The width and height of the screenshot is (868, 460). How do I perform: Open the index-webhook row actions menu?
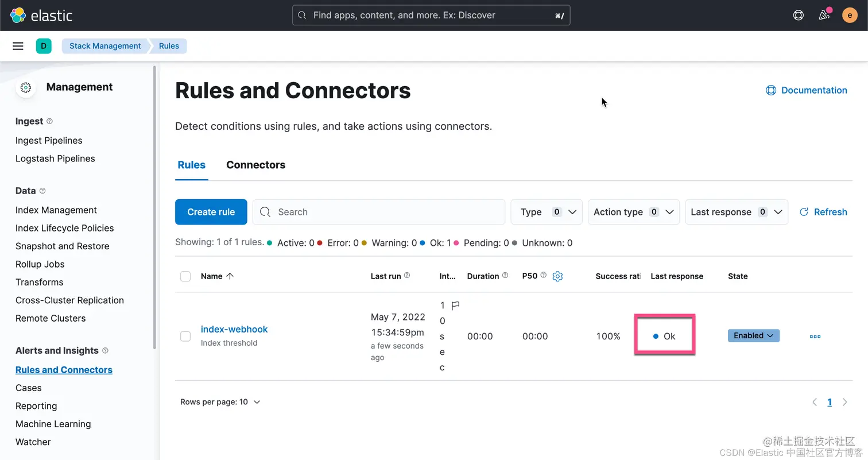click(815, 337)
